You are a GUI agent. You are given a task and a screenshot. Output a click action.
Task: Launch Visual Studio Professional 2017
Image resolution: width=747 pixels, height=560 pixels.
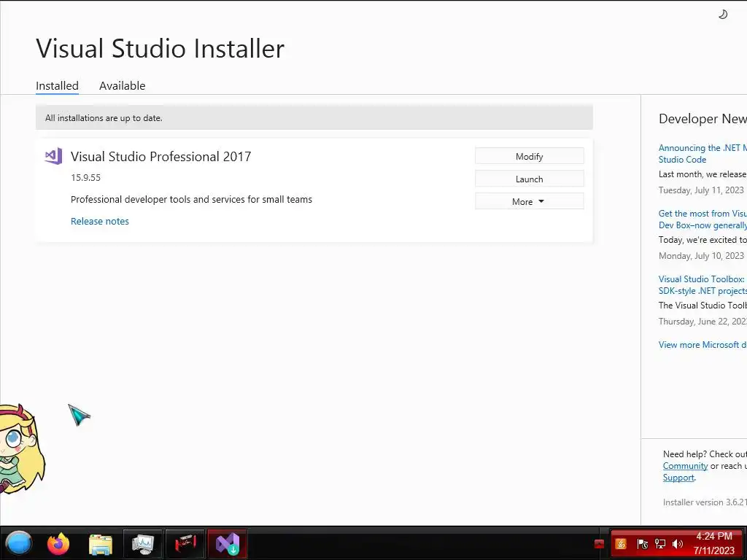pos(530,179)
